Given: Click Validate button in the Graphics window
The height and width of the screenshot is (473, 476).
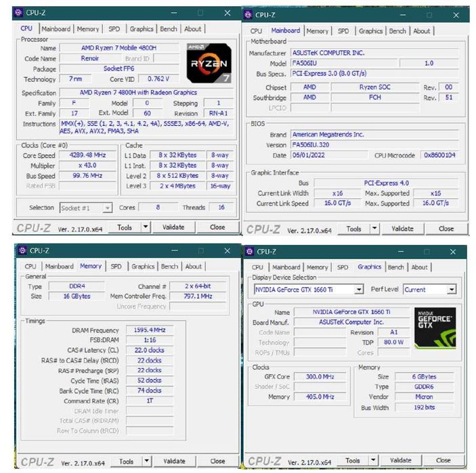Looking at the screenshot, I should point(401,461).
